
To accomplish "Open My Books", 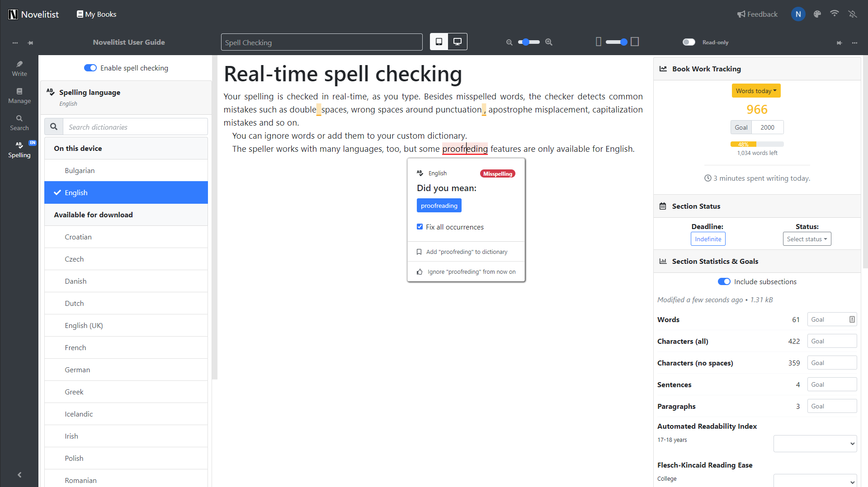I will (x=96, y=14).
